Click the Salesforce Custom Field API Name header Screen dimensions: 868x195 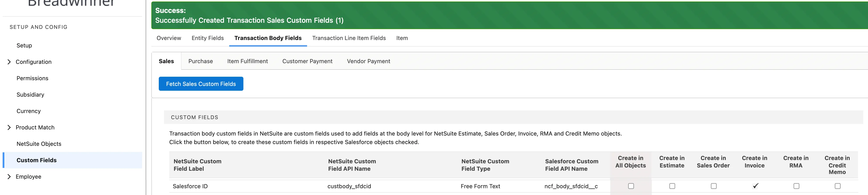(571, 165)
